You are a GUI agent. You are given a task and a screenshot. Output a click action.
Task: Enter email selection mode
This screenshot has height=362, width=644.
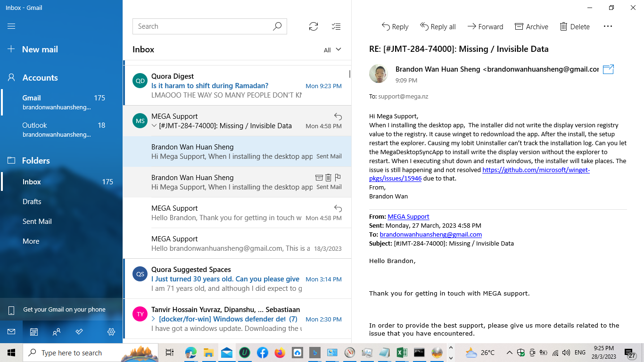[x=336, y=26]
